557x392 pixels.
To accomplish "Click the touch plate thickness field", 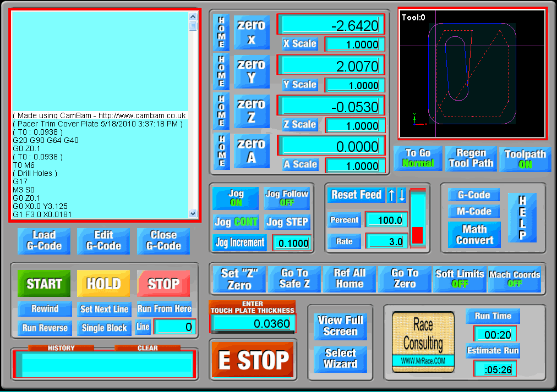I will coord(253,324).
